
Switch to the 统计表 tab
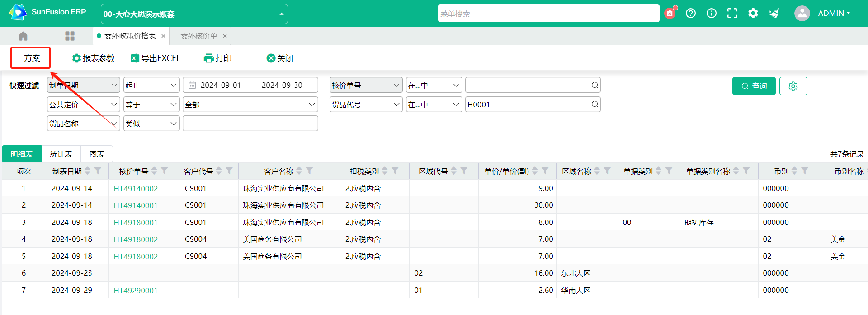(x=61, y=154)
